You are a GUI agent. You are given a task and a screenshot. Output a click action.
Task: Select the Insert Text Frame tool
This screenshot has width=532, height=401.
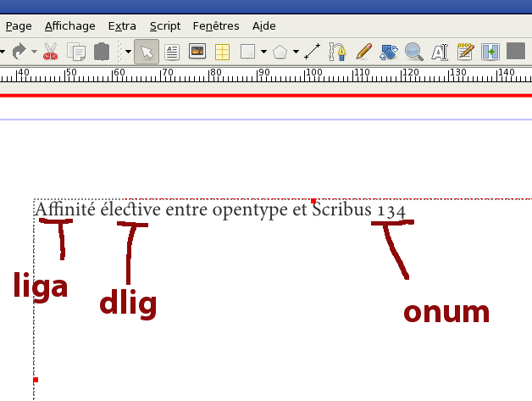(x=172, y=52)
